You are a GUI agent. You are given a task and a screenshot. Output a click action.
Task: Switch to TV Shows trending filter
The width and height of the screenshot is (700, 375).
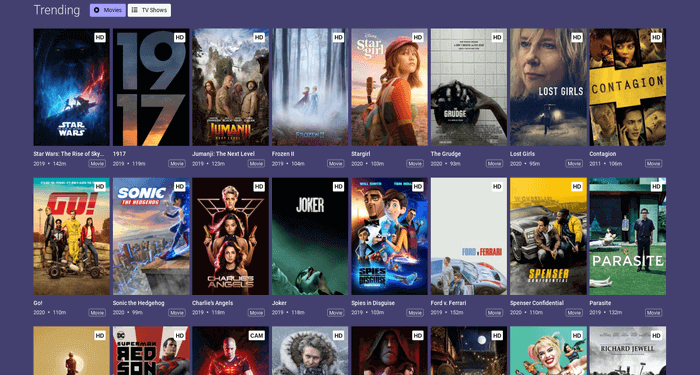pos(149,10)
